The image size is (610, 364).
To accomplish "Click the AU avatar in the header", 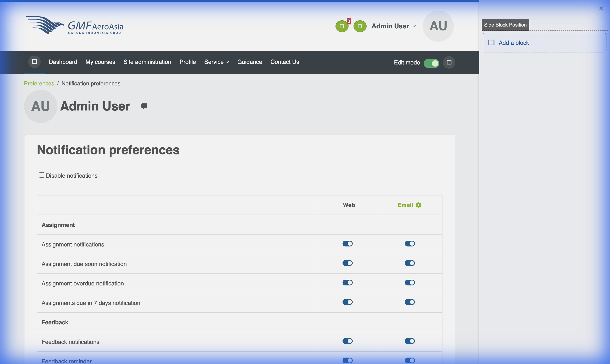I will (438, 26).
